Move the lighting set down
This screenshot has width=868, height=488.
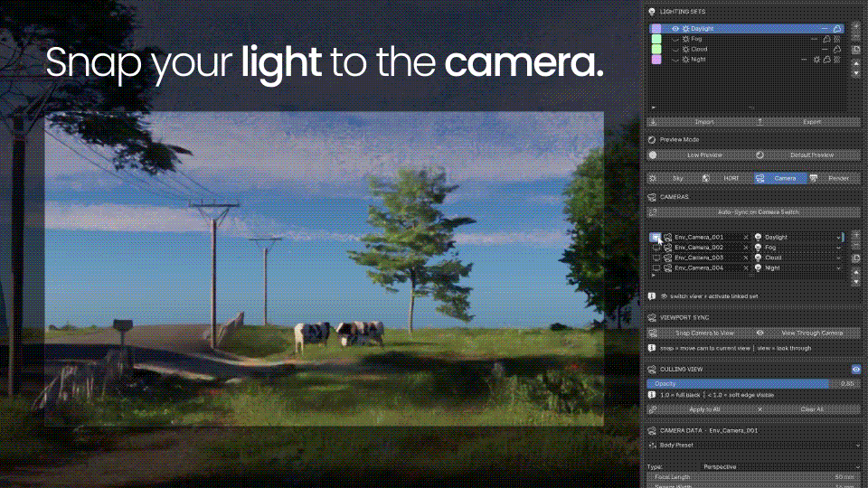click(856, 73)
